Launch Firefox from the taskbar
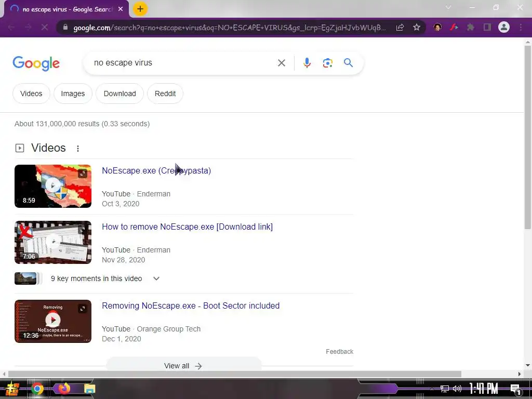532x399 pixels. click(x=64, y=389)
